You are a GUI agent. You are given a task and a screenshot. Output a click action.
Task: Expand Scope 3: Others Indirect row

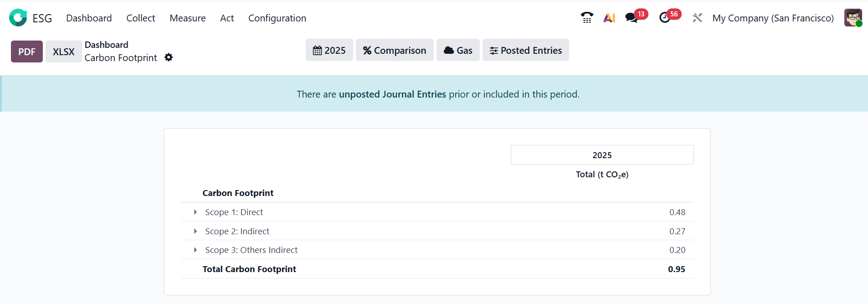coord(195,250)
